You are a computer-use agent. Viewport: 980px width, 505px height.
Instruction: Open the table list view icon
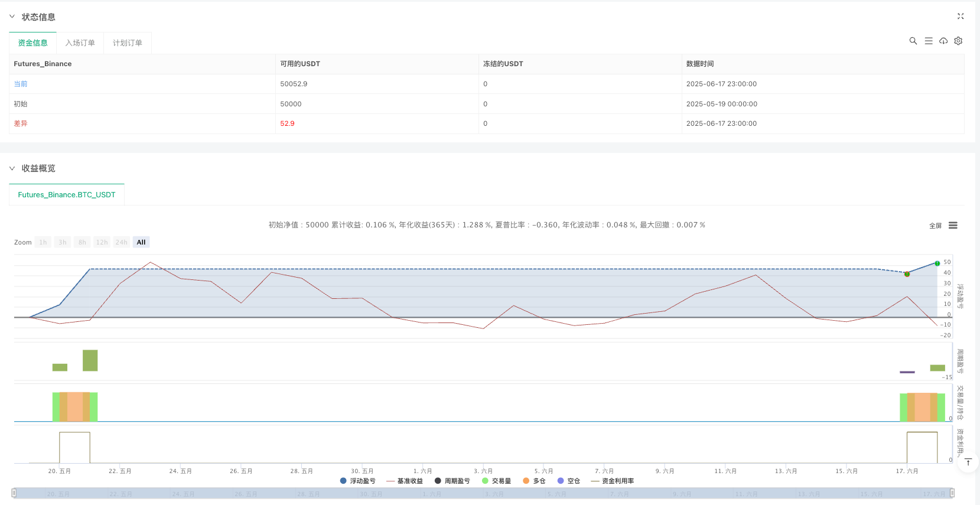tap(928, 41)
